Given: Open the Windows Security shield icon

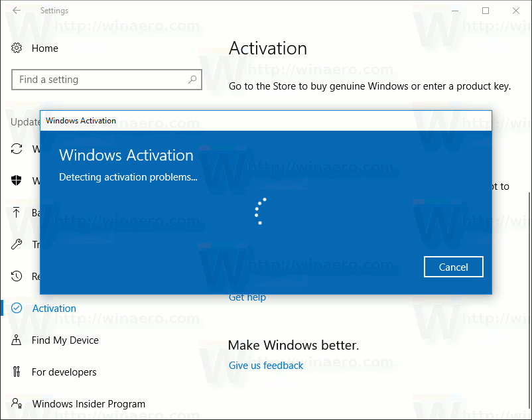Looking at the screenshot, I should coord(16,181).
